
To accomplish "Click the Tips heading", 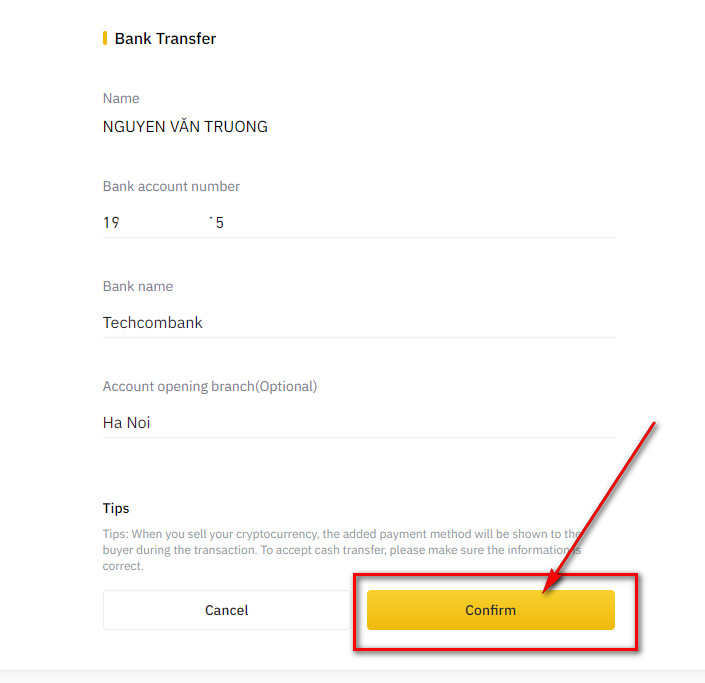I will click(x=116, y=508).
